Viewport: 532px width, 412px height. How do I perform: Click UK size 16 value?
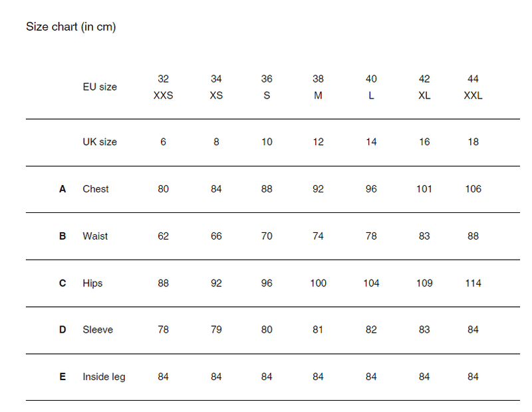[424, 142]
